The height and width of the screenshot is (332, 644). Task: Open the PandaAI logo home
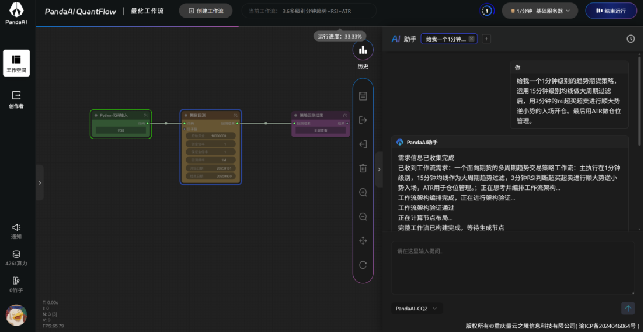pos(16,13)
